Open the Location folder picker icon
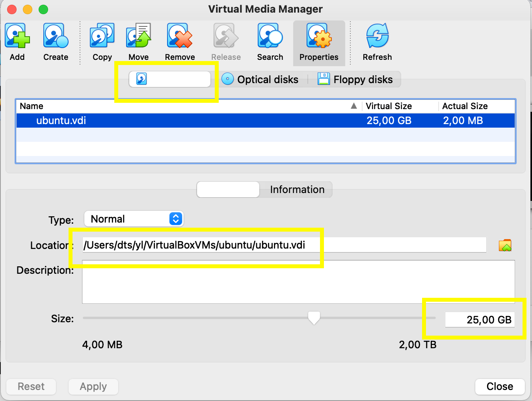 tap(505, 245)
